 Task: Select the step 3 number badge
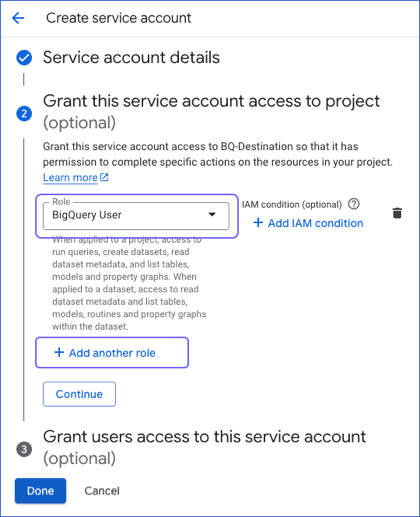tap(24, 449)
